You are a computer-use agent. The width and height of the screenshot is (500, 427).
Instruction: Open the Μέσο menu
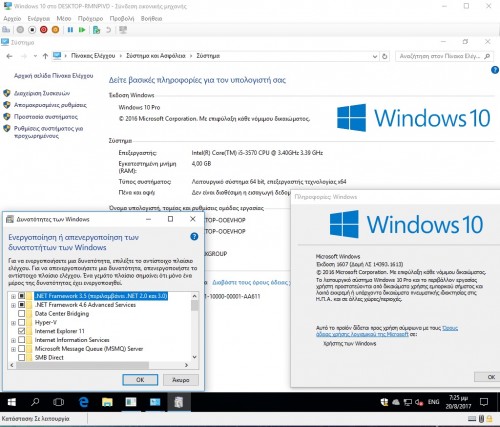[x=63, y=19]
